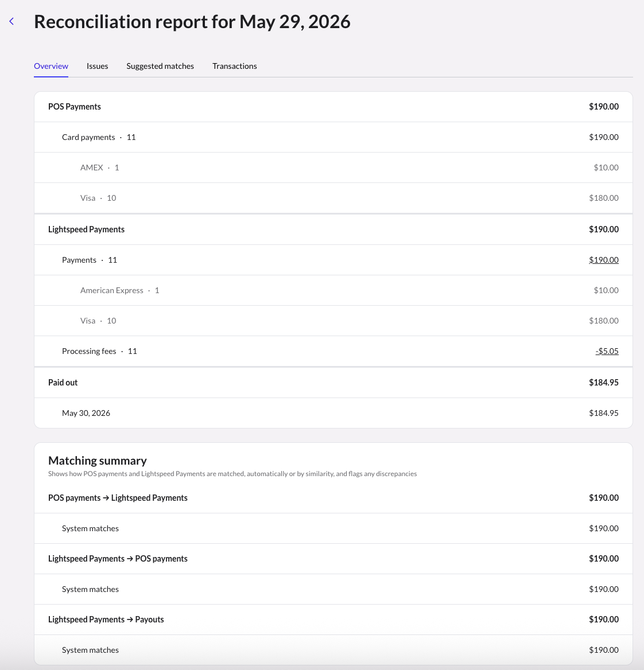The height and width of the screenshot is (670, 644).
Task: Click the $190.00 total for Lightspeed Payments → Payouts
Action: (x=603, y=619)
